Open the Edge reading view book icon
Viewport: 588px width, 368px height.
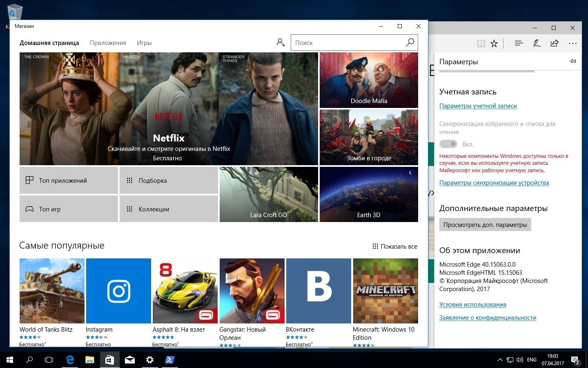(481, 43)
